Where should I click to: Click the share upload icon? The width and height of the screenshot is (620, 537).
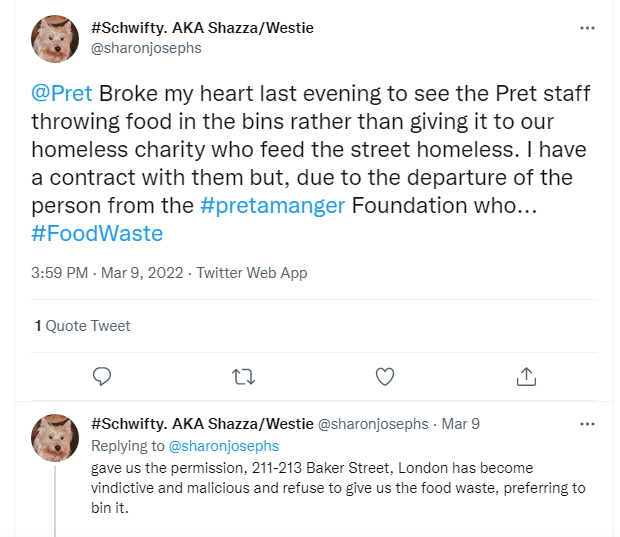[x=527, y=376]
